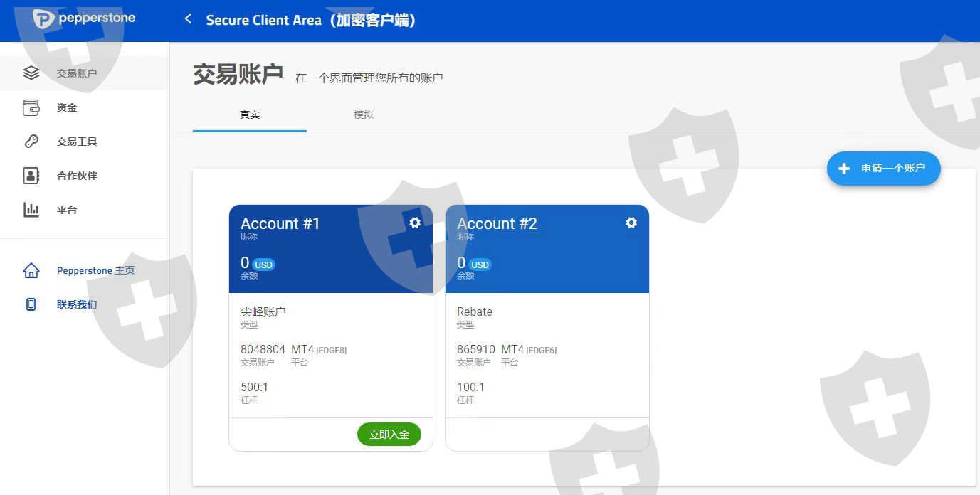Click USD badge on Account #1
Screen dimensions: 980x495
[264, 265]
